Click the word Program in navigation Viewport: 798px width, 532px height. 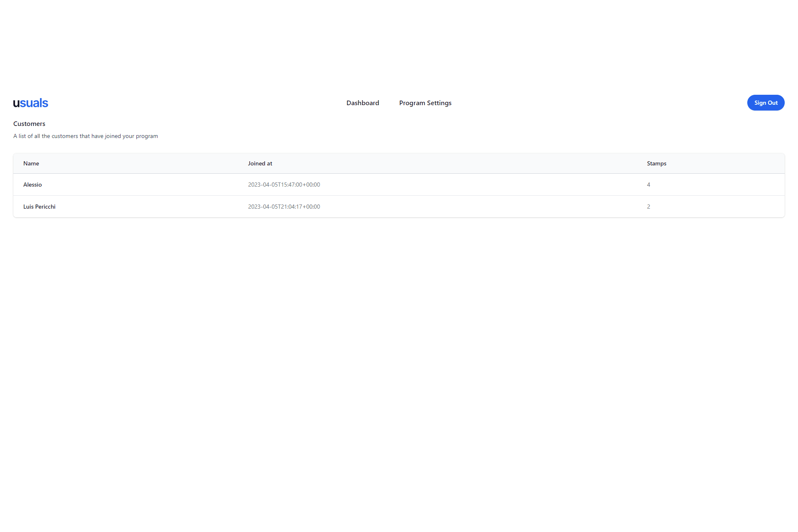(x=412, y=103)
